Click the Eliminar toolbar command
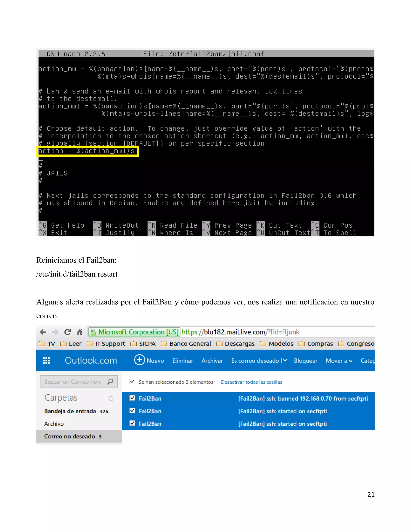This screenshot has width=411, height=532. click(183, 361)
